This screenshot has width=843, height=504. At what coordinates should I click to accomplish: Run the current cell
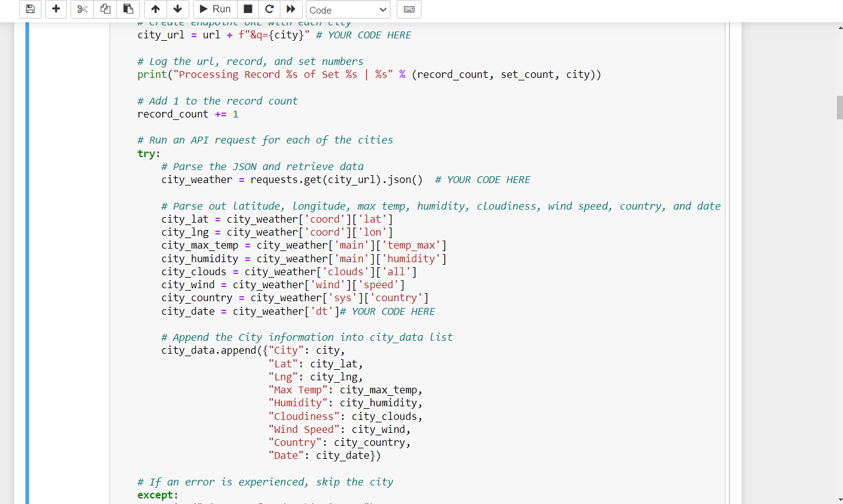point(215,9)
